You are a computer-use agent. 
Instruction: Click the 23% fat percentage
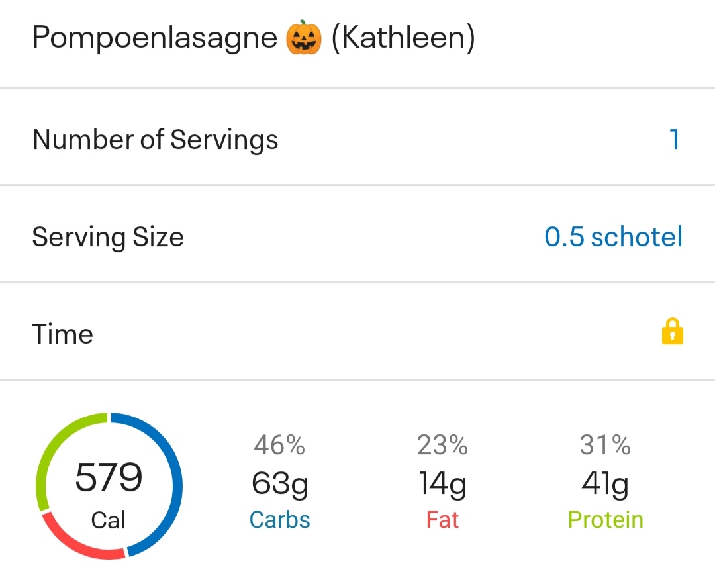click(442, 446)
